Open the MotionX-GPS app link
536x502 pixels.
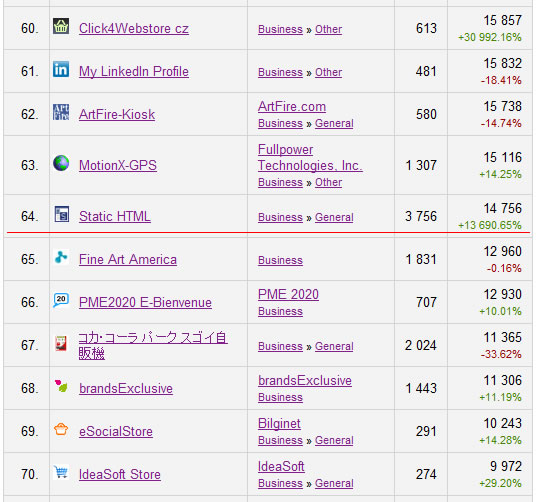[118, 165]
